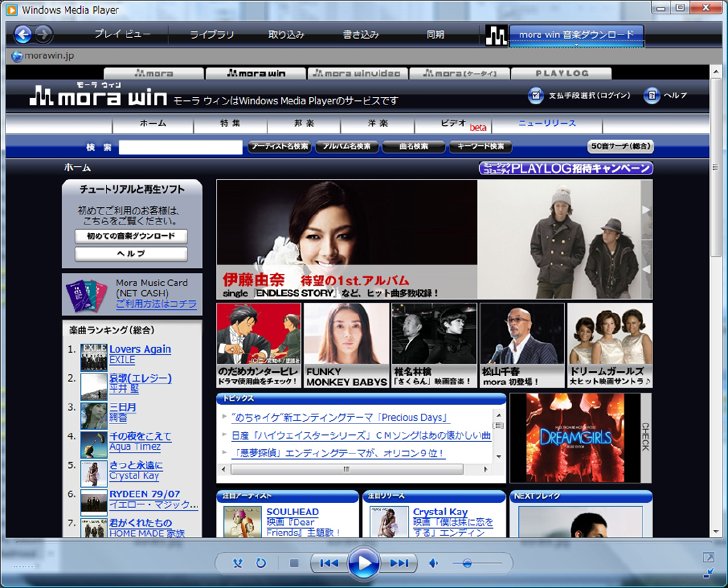Viewport: 728px width, 588px height.
Task: Click the Back navigation arrow button
Action: [23, 34]
